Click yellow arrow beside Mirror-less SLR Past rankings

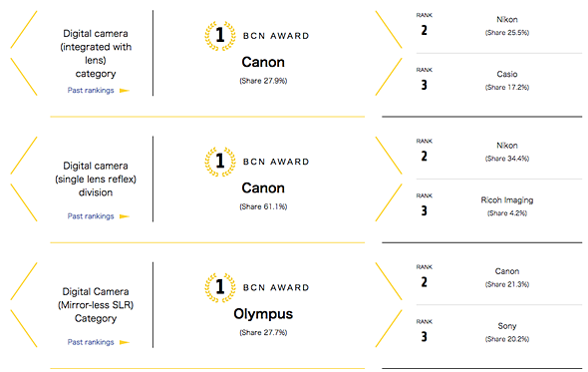point(125,342)
